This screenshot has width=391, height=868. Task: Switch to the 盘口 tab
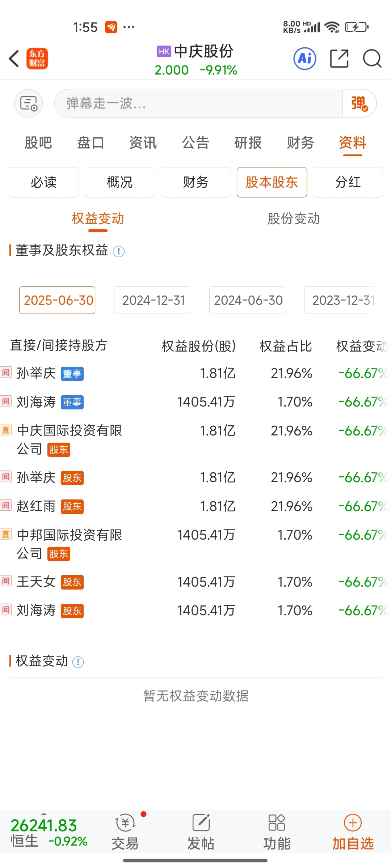(91, 142)
